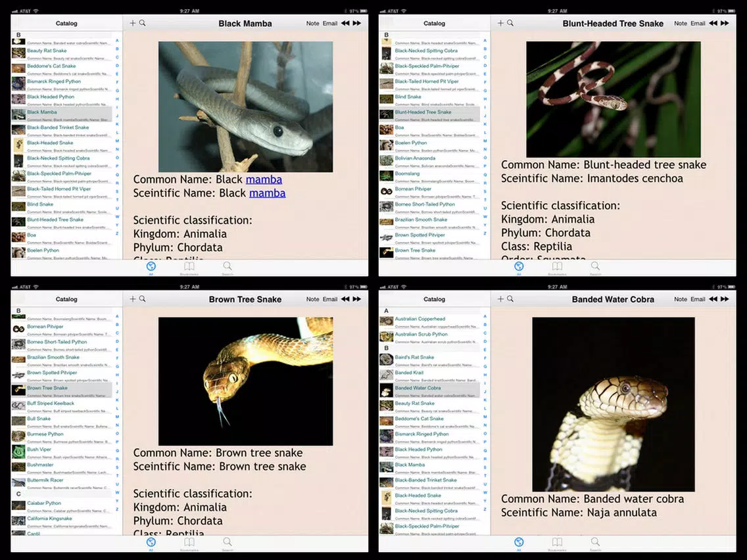Image resolution: width=747 pixels, height=560 pixels.
Task: Select Buff Striped Keelback in Brown Tree Snake screen
Action: (x=62, y=407)
